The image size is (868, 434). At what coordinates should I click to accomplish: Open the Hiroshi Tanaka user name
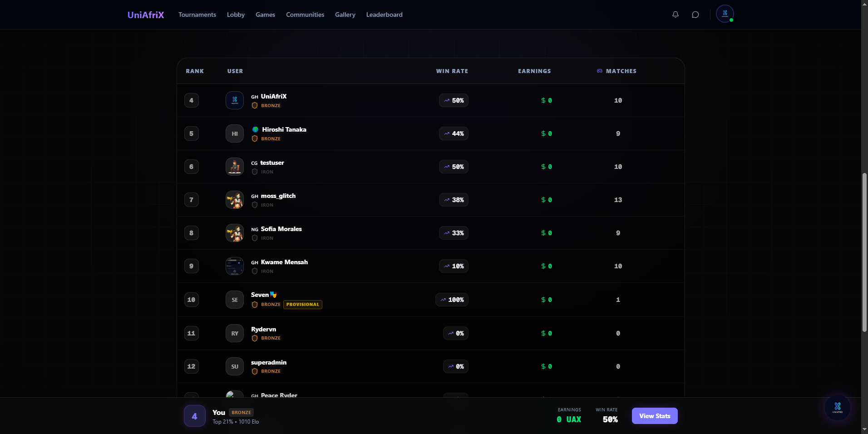284,129
